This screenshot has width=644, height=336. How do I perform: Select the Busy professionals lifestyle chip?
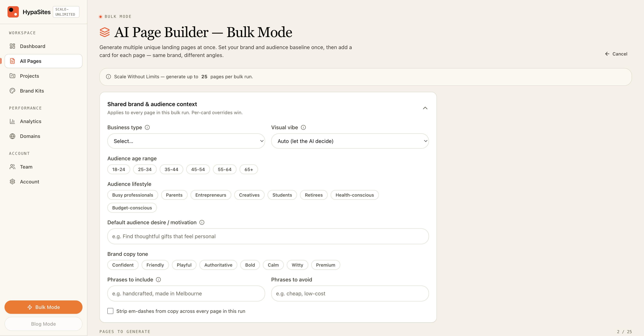pos(133,195)
